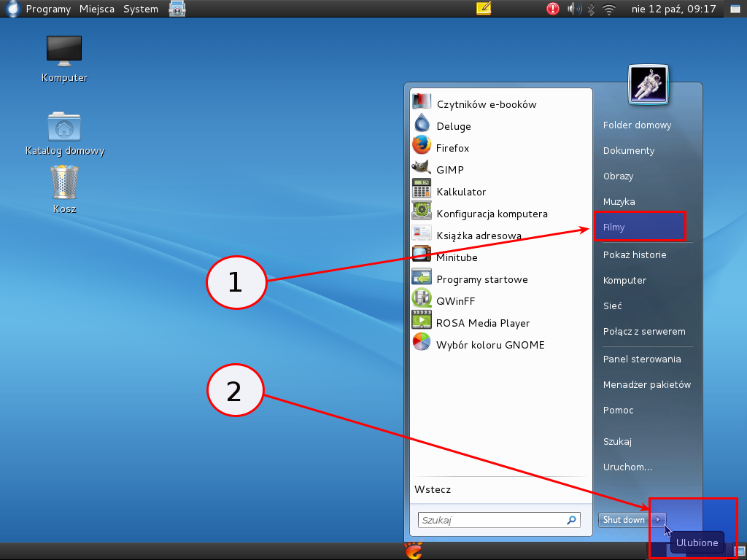Image resolution: width=747 pixels, height=560 pixels.
Task: Click the date and time clock
Action: (673, 9)
